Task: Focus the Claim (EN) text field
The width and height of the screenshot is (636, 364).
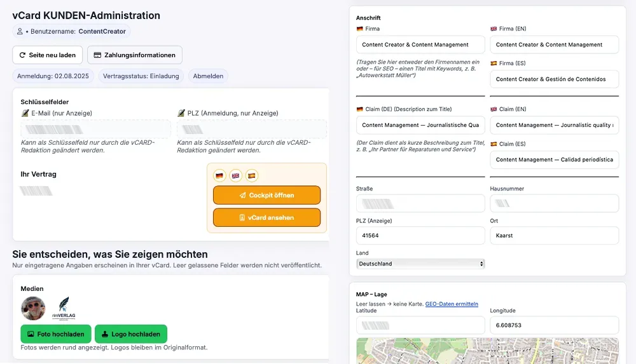Action: click(554, 125)
